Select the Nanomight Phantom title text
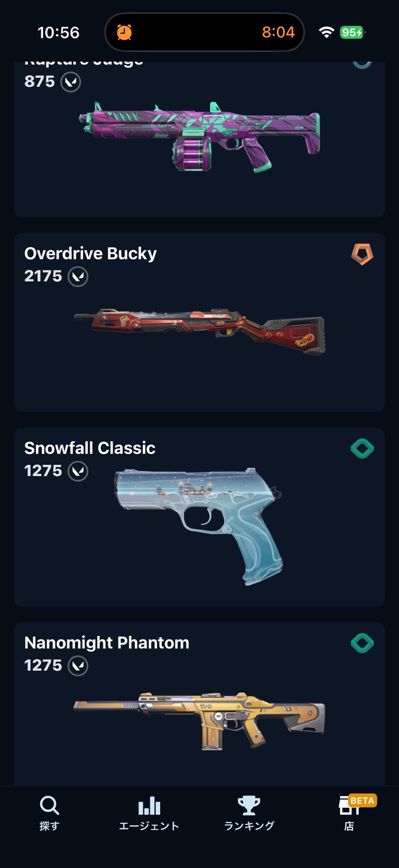The image size is (399, 868). coord(107,643)
